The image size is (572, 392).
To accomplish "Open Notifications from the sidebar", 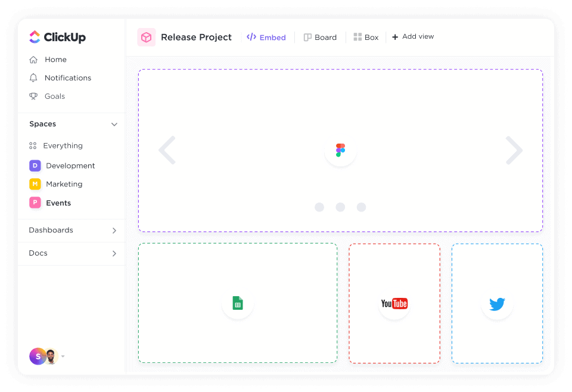I will [x=60, y=77].
